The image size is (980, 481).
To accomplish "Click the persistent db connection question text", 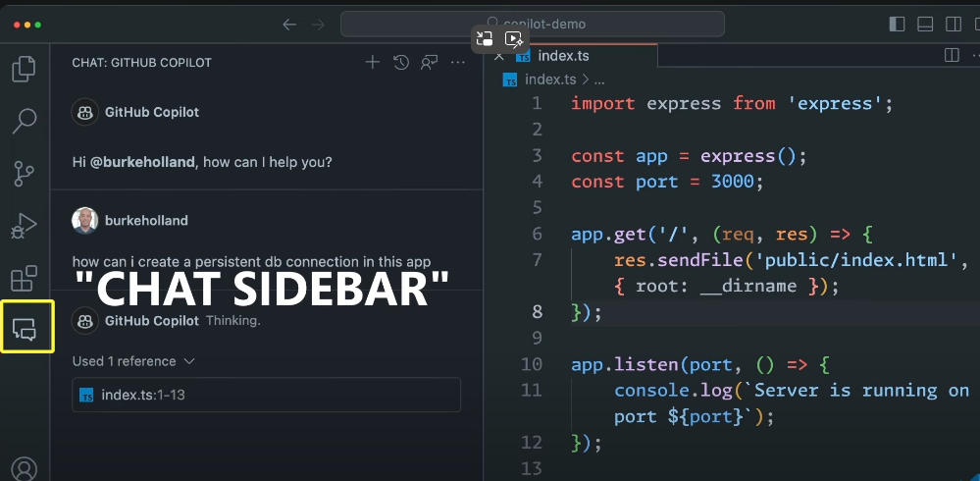I will 252,262.
